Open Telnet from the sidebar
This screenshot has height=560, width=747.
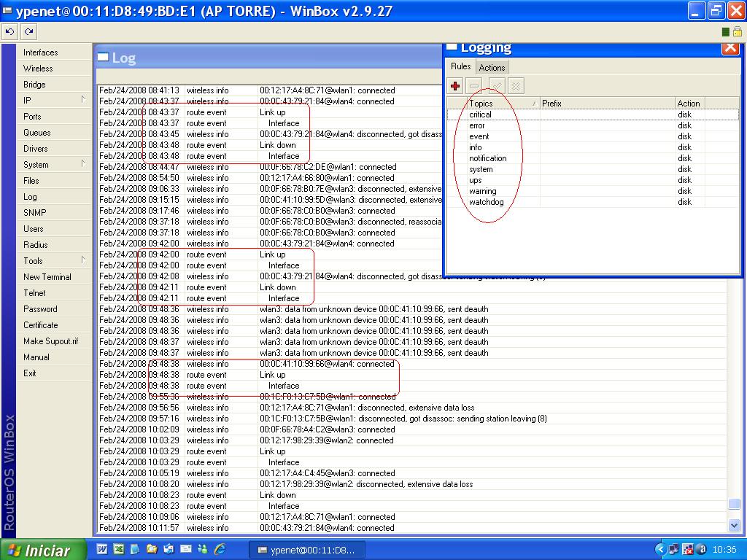(54, 293)
